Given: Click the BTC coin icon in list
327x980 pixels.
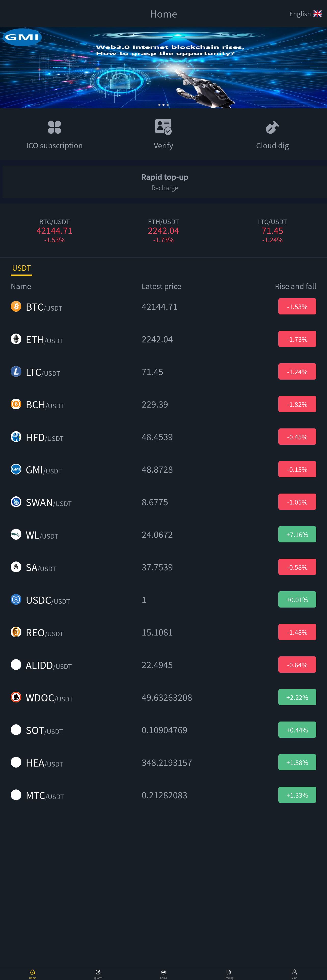Looking at the screenshot, I should (16, 306).
